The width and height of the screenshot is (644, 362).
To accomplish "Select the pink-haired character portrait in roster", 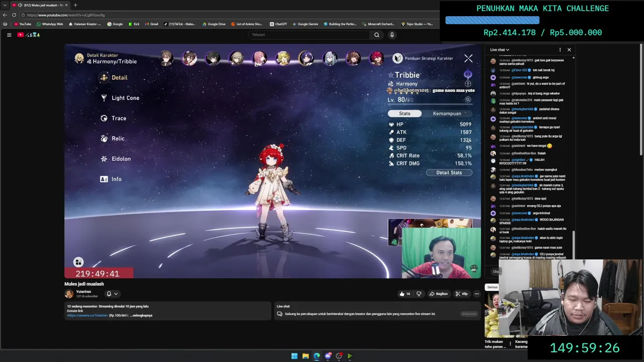I will tap(260, 58).
